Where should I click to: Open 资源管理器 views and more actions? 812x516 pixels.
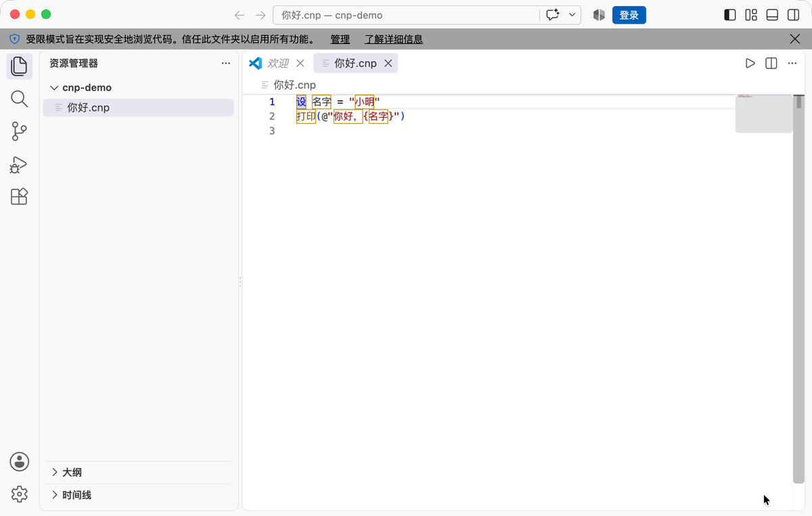pyautogui.click(x=226, y=63)
